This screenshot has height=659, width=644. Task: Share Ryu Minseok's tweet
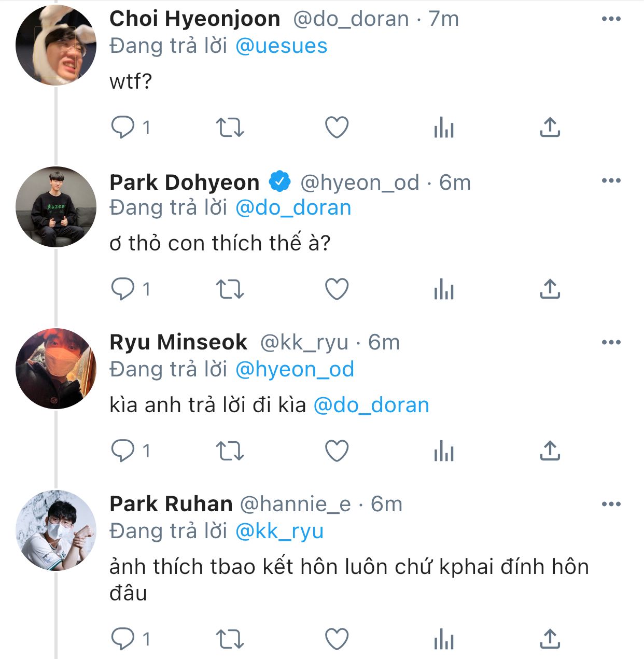tap(550, 451)
